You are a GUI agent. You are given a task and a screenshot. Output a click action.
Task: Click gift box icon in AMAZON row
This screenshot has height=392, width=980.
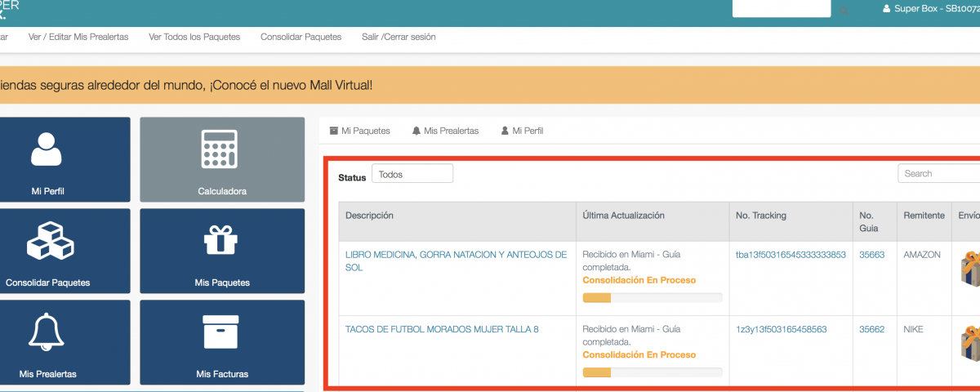[x=970, y=268]
